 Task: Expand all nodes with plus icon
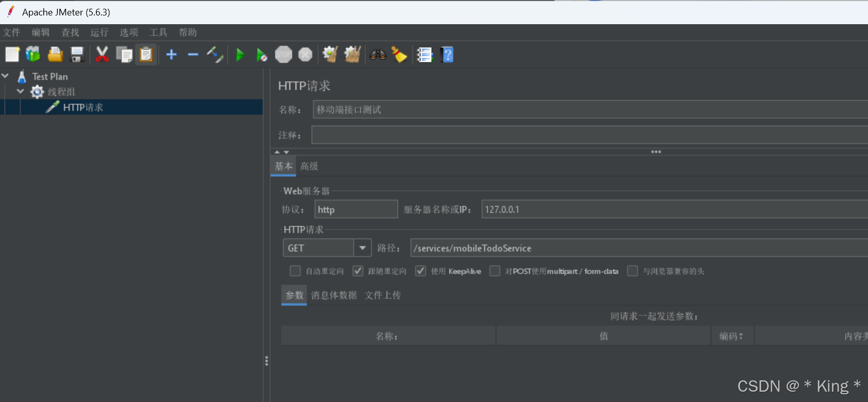pyautogui.click(x=172, y=54)
